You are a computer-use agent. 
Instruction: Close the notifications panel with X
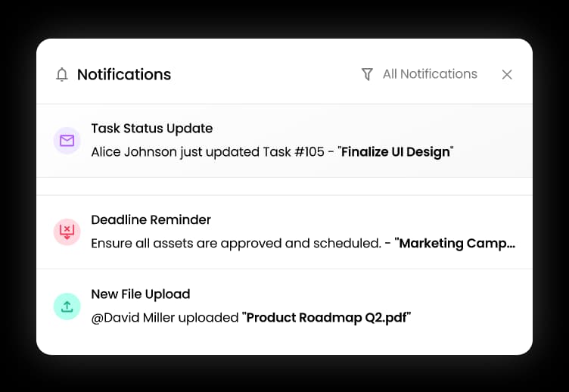tap(507, 74)
